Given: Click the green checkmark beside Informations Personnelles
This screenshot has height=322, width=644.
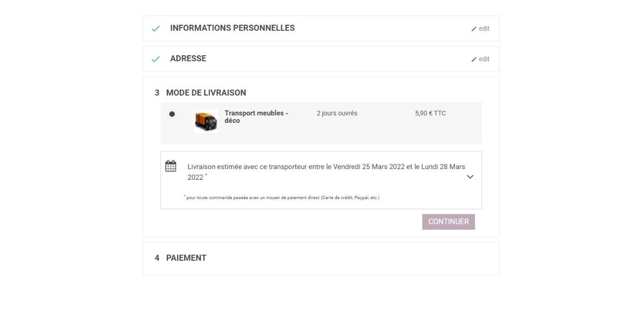Looking at the screenshot, I should pos(156,28).
